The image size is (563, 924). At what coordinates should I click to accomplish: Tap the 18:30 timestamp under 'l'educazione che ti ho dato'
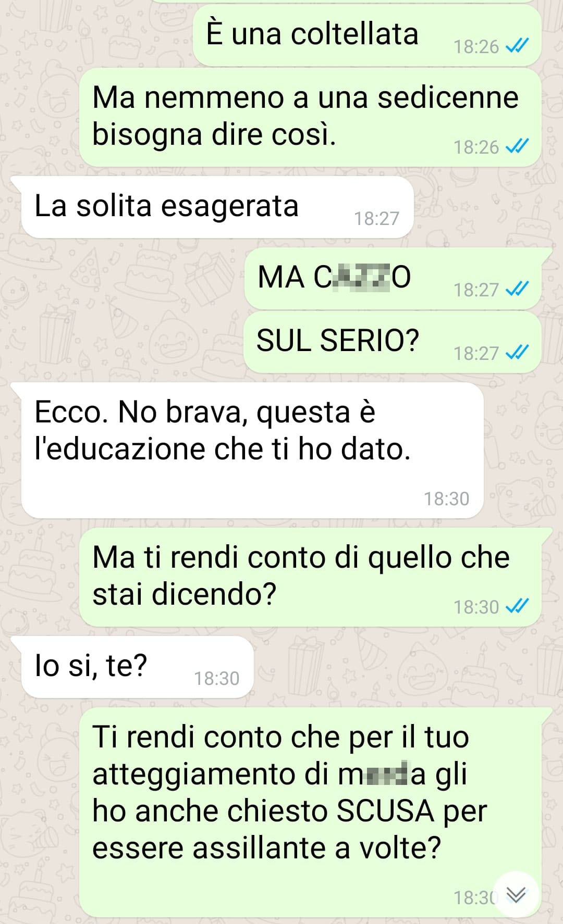[446, 498]
